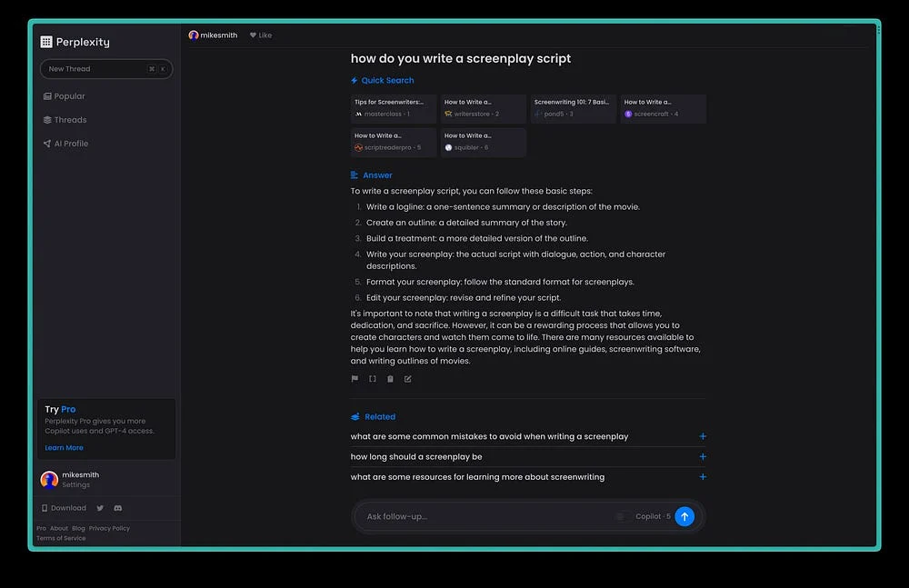Click the mikesmith author name at top
This screenshot has width=909, height=588.
[x=218, y=35]
